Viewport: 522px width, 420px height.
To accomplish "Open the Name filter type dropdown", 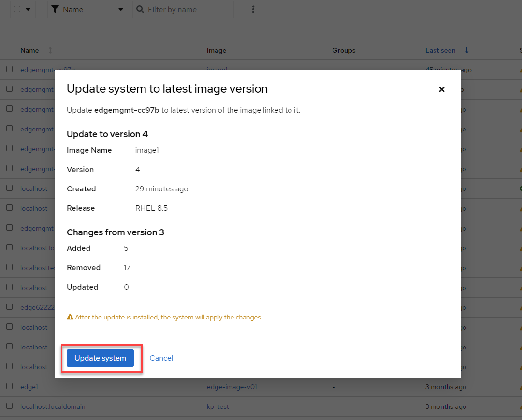I will tap(120, 10).
